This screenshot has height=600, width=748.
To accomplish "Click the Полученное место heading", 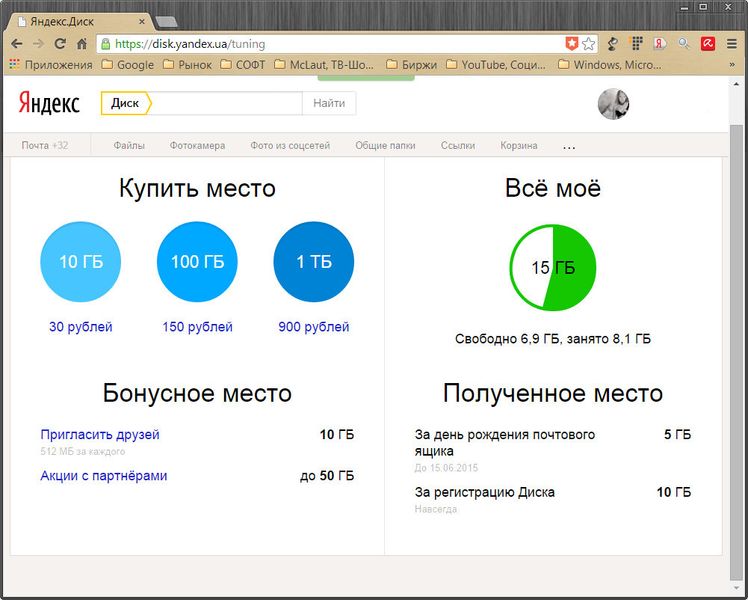I will pyautogui.click(x=553, y=393).
